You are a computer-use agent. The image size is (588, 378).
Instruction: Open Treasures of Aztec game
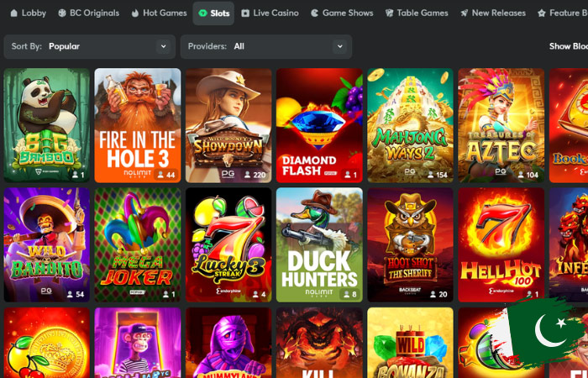pyautogui.click(x=501, y=125)
